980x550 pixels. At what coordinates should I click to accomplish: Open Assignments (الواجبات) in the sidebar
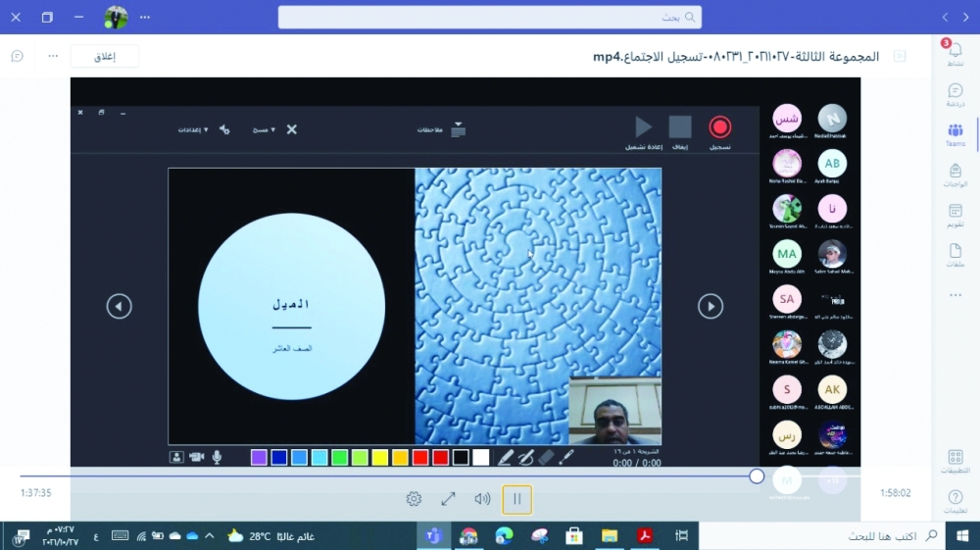955,175
